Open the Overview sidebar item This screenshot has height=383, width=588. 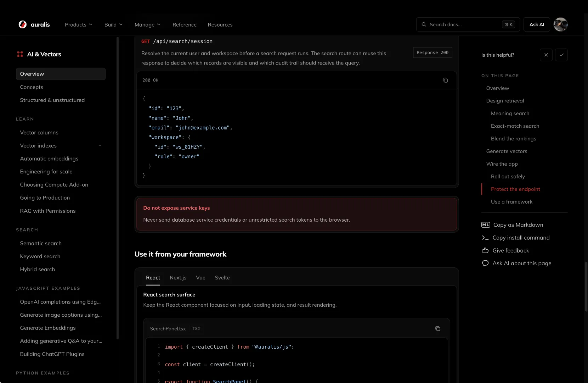click(61, 74)
